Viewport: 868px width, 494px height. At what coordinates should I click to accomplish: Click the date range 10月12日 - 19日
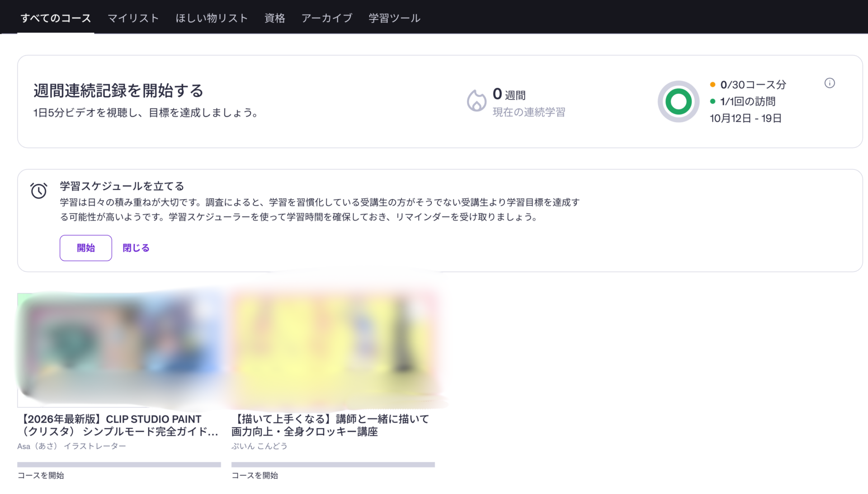tap(746, 118)
